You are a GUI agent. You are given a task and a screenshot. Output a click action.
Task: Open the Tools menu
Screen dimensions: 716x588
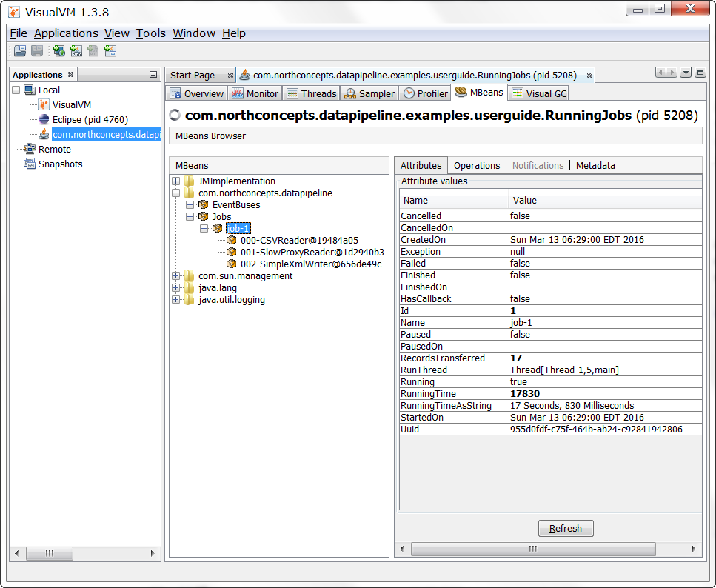click(x=151, y=33)
